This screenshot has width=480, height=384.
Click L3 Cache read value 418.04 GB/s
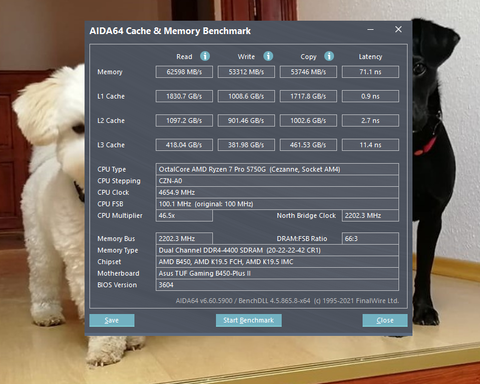tap(184, 145)
